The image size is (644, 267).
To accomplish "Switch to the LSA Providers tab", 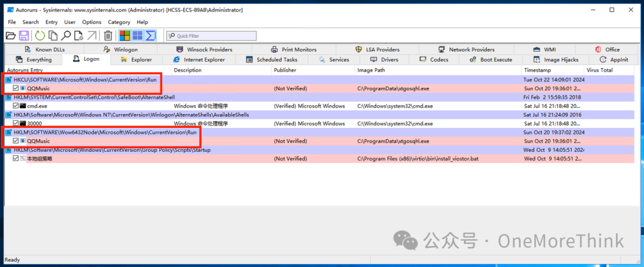I will [x=377, y=50].
